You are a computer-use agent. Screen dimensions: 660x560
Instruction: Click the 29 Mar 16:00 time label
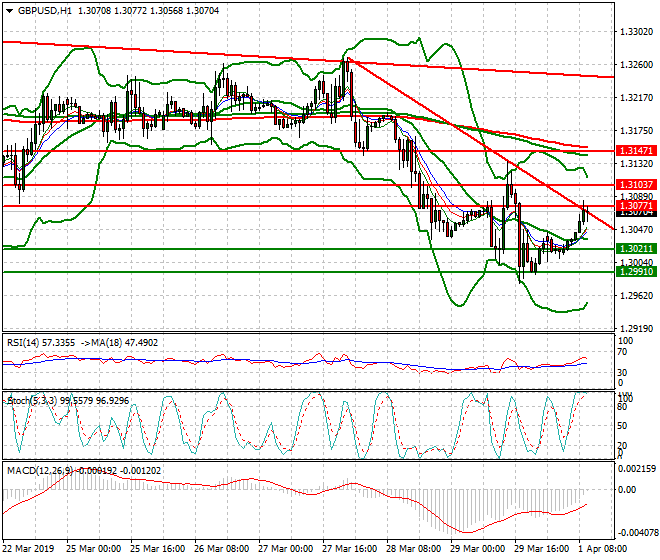click(x=541, y=549)
